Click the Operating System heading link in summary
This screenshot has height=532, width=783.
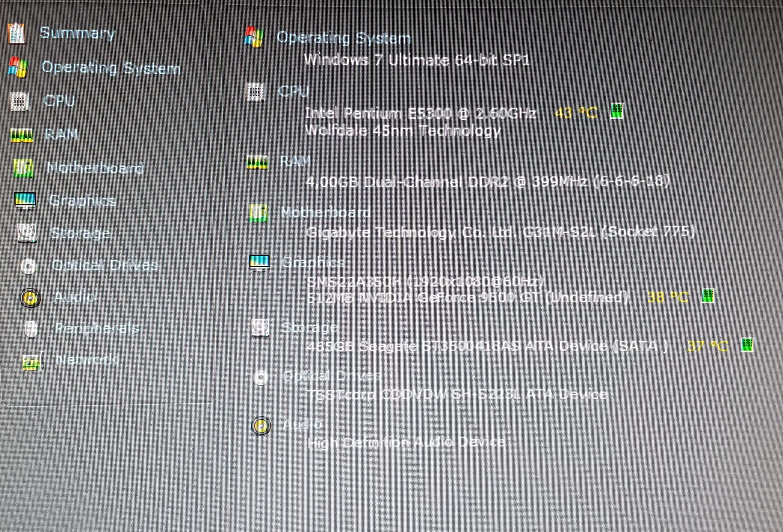pos(344,38)
